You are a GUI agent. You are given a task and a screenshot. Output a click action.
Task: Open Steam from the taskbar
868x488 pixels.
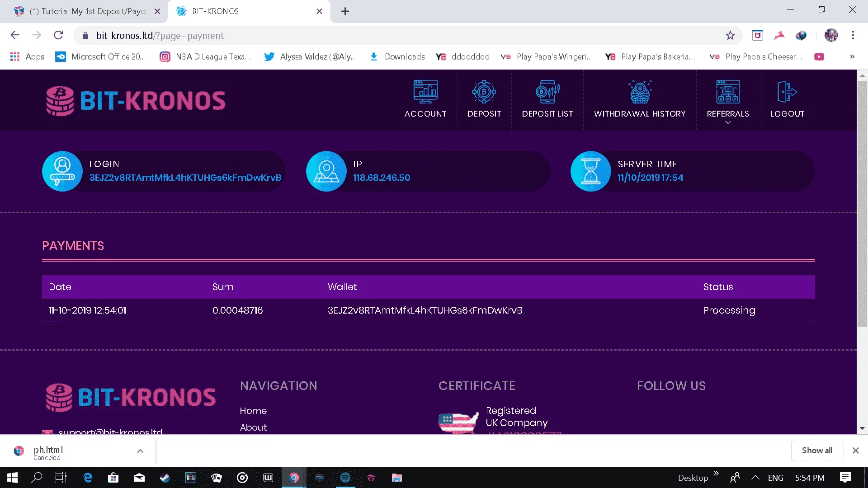click(x=165, y=478)
